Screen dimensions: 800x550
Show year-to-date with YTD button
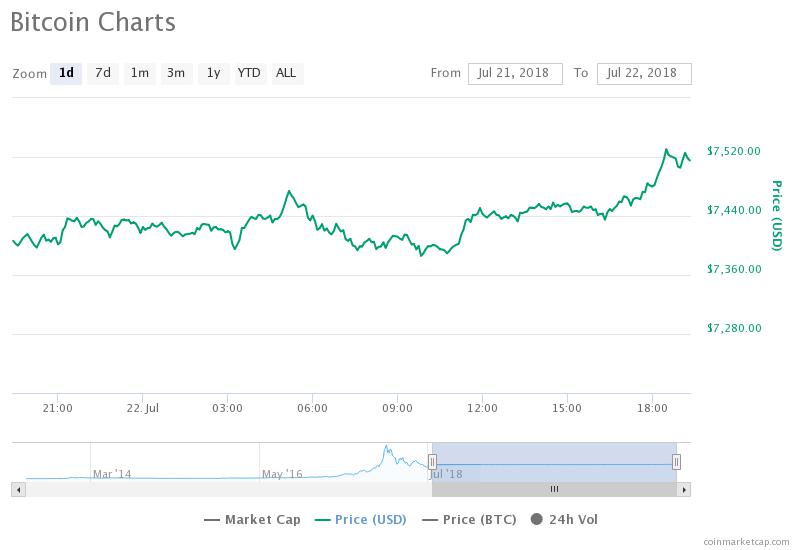pos(249,73)
